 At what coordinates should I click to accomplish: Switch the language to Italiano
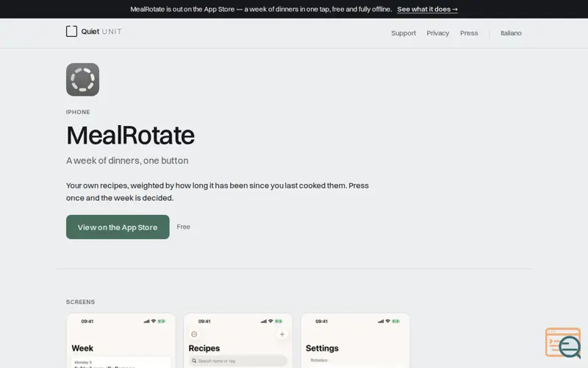pyautogui.click(x=511, y=33)
